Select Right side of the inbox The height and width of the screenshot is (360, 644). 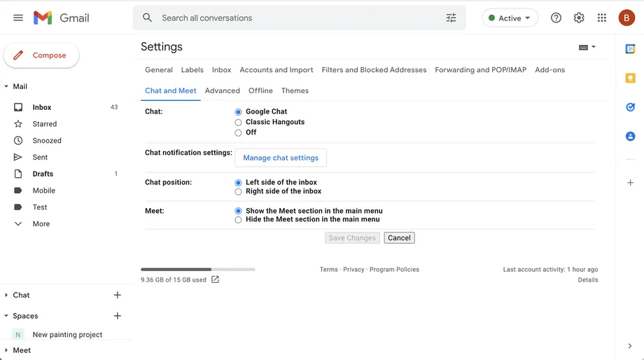click(x=238, y=191)
